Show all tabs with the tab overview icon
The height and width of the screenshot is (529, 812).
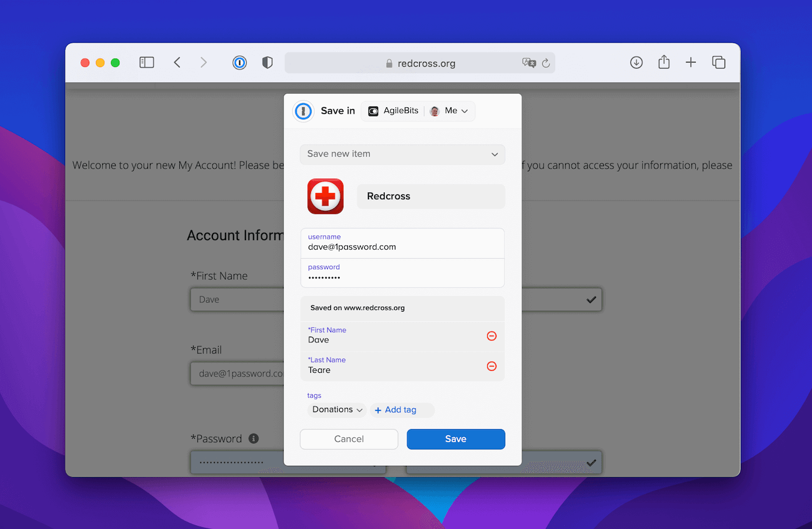point(718,62)
